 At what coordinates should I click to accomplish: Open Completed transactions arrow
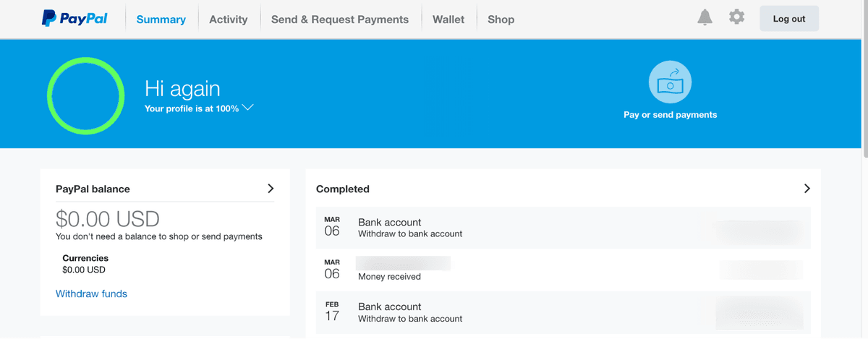pos(807,188)
